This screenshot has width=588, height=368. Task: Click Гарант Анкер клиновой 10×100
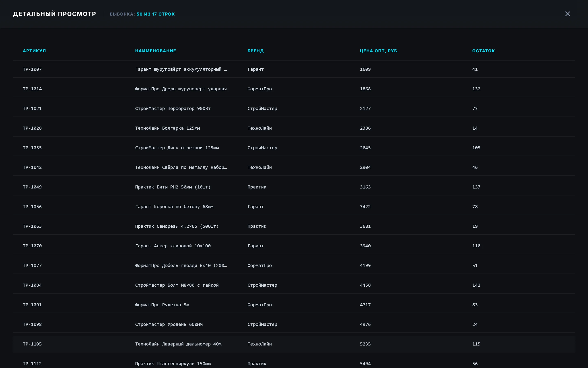tap(173, 246)
